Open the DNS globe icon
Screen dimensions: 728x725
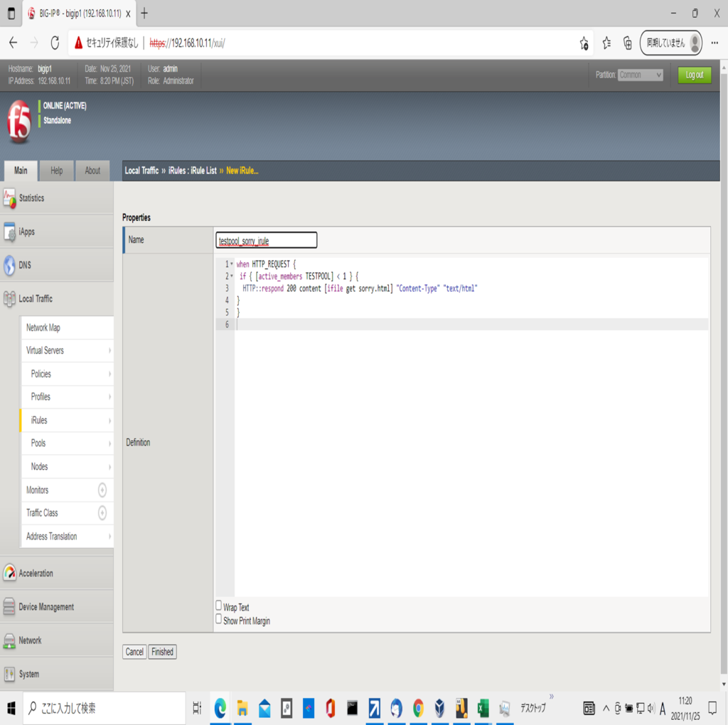click(9, 265)
